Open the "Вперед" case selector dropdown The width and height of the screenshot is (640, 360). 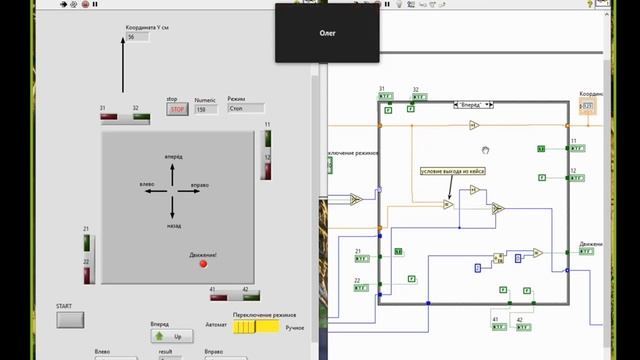click(x=487, y=105)
